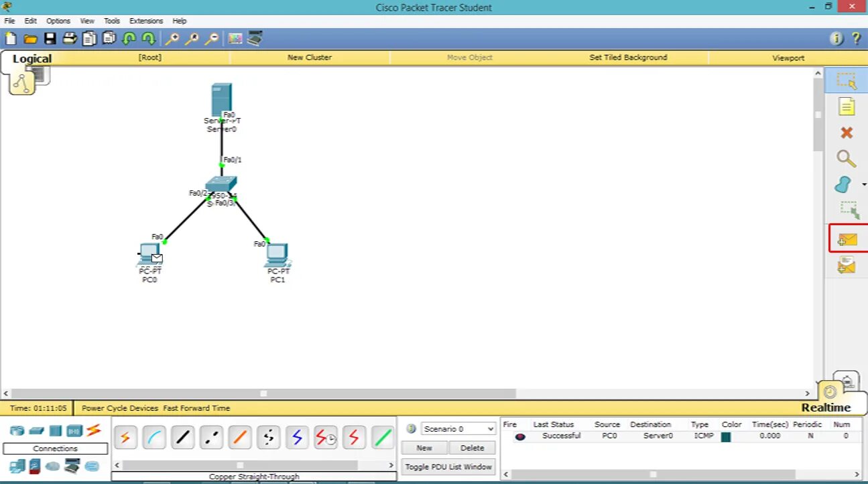Pick the Copper Cross-Over dashed cable
The width and height of the screenshot is (868, 484).
click(211, 438)
